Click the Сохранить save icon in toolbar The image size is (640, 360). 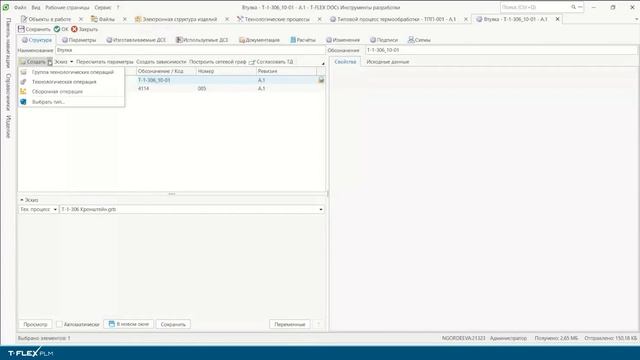[x=21, y=29]
